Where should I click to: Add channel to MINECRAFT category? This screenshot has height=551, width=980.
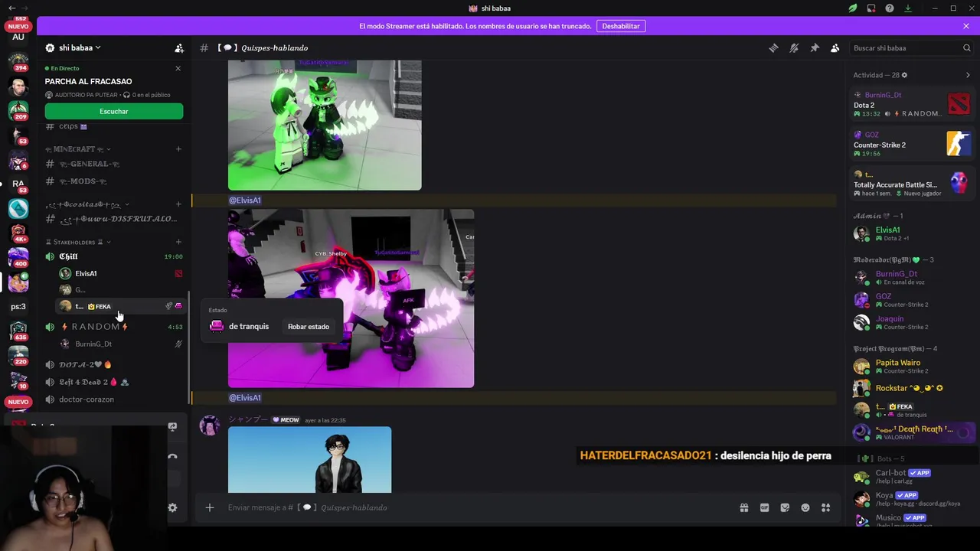[x=178, y=149]
